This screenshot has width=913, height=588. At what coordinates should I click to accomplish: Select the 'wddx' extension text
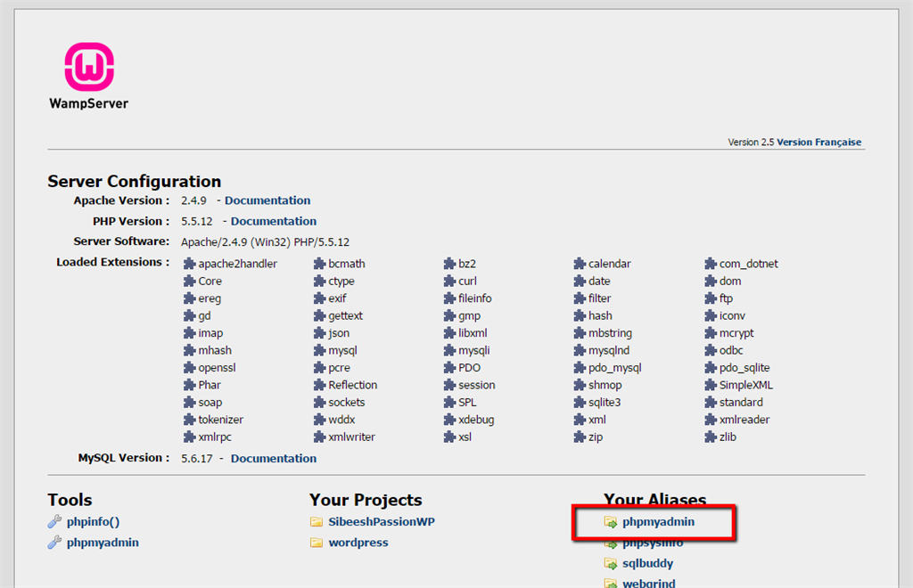click(341, 420)
